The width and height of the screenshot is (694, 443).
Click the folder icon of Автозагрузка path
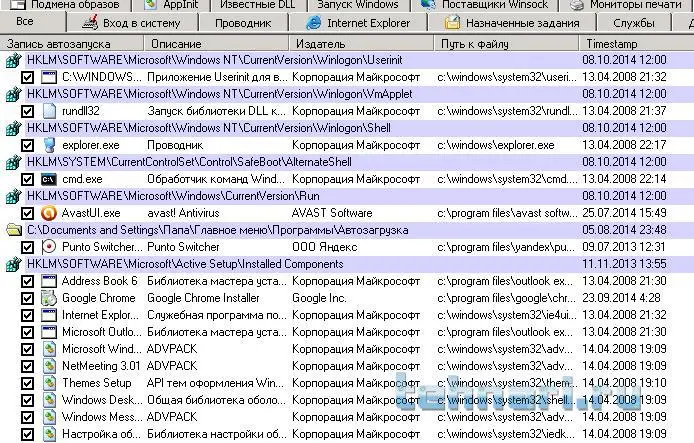(x=13, y=230)
